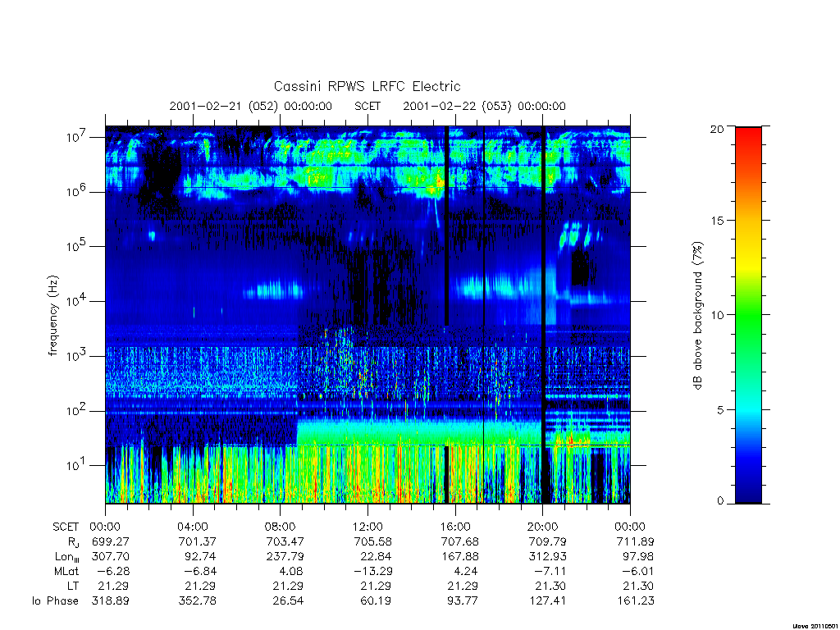Image resolution: width=840 pixels, height=630 pixels.
Task: Click the Io Phase value '161.23'
Action: (x=636, y=601)
